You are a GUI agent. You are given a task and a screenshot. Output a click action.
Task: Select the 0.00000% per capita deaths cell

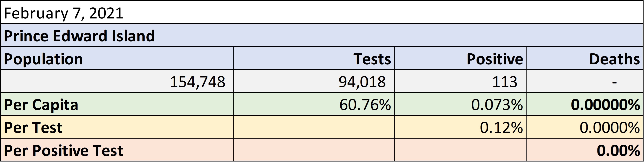click(x=585, y=104)
